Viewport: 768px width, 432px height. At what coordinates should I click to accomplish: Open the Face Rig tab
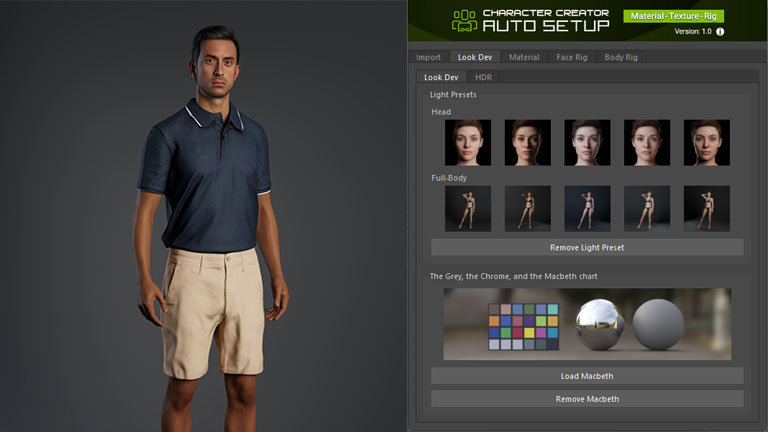coord(572,57)
